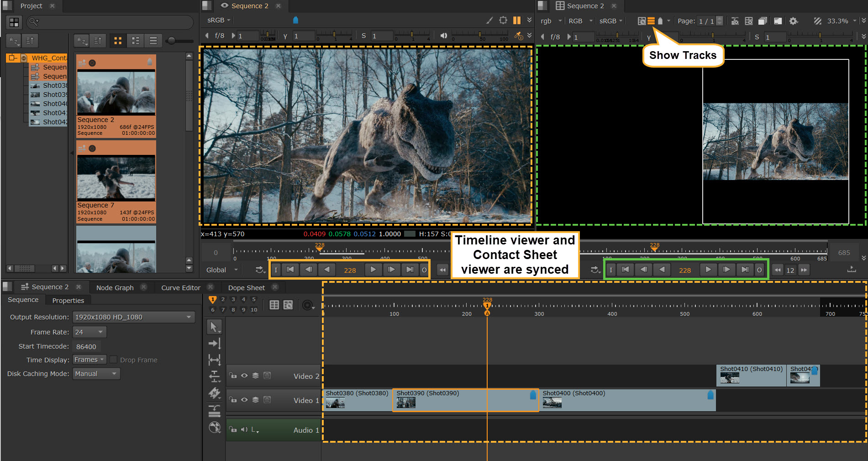Screen dimensions: 868x461
Task: Switch bin view to list mode
Action: [x=153, y=41]
